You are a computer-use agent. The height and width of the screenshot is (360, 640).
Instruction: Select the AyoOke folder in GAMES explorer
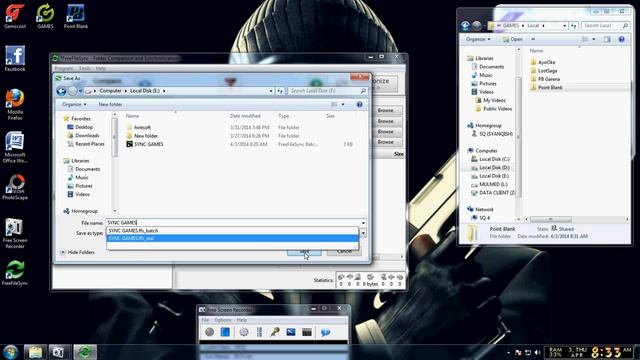point(547,62)
